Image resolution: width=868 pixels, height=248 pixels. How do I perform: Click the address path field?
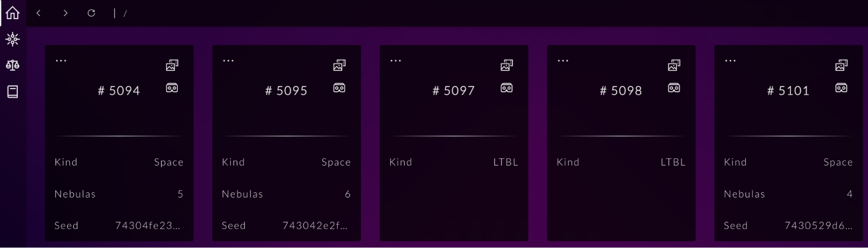point(261,13)
